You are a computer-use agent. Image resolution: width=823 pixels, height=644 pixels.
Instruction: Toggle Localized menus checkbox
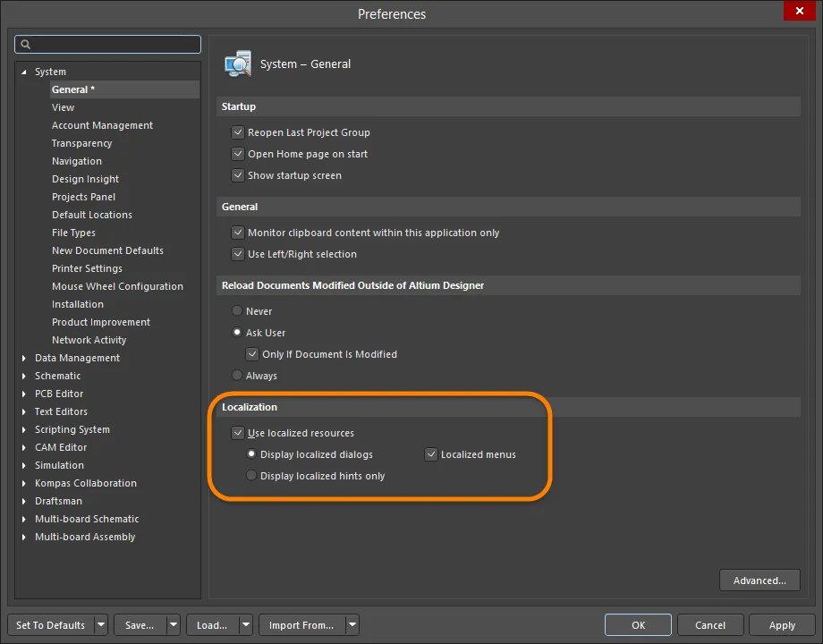431,454
